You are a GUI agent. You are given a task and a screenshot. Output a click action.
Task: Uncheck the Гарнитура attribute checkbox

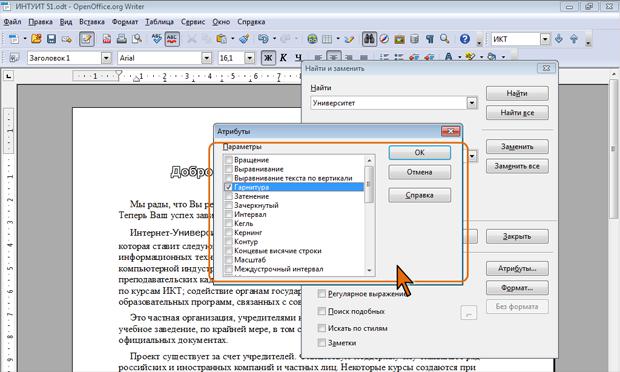tap(229, 187)
